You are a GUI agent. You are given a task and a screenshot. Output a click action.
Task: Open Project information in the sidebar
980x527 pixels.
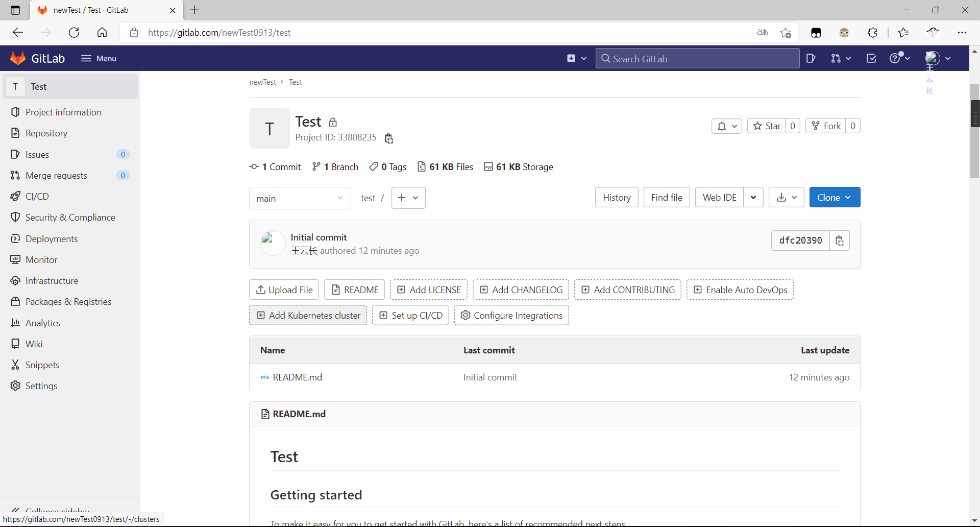63,112
